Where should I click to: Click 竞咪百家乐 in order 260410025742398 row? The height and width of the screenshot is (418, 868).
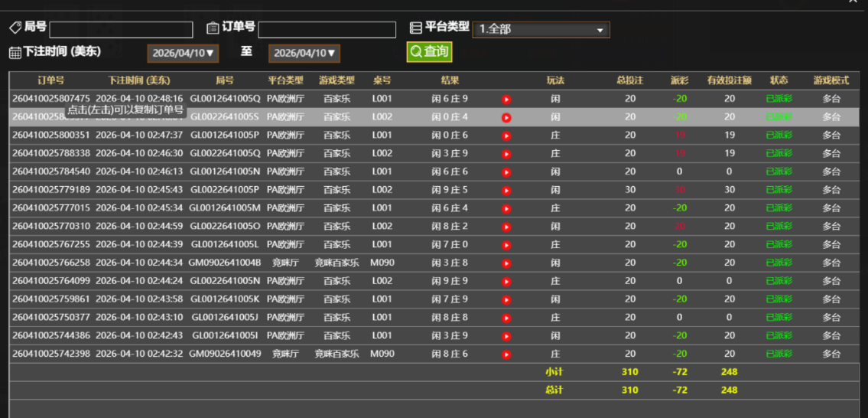pos(336,353)
